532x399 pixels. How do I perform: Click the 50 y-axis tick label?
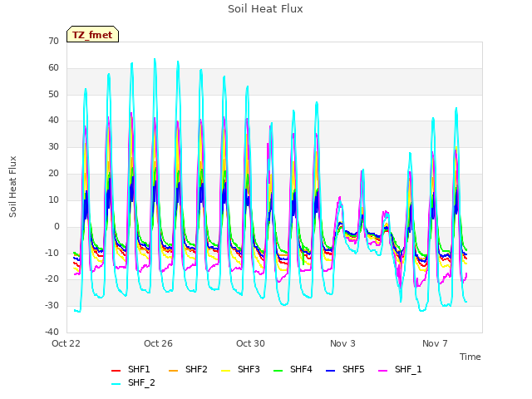click(x=53, y=94)
